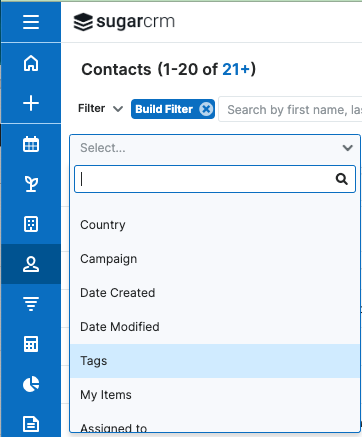Choose Tags from the field list

click(x=215, y=361)
